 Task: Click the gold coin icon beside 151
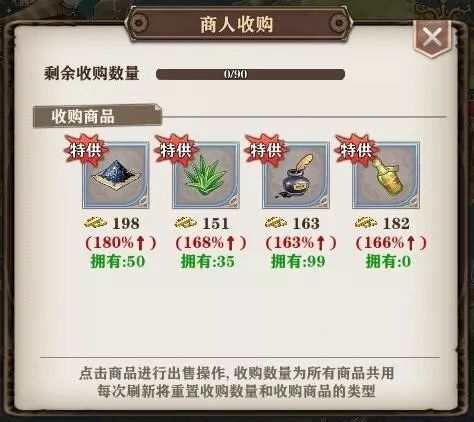coord(186,223)
